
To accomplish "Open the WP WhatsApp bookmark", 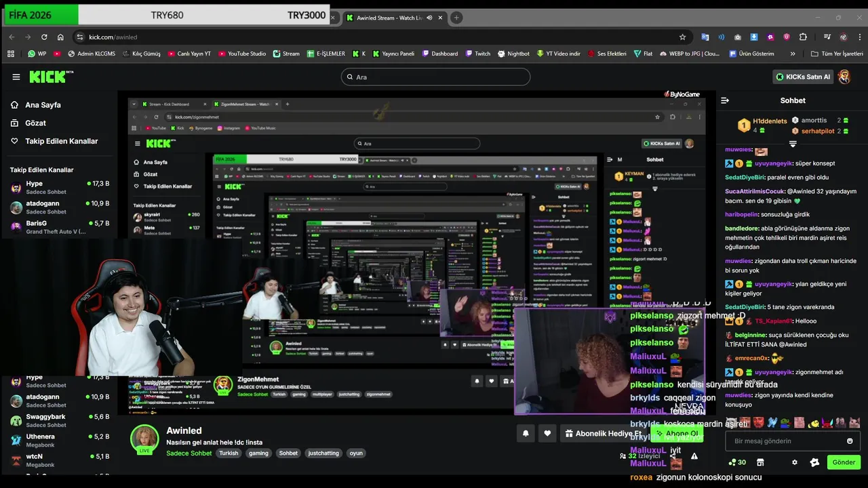I will 37,54.
